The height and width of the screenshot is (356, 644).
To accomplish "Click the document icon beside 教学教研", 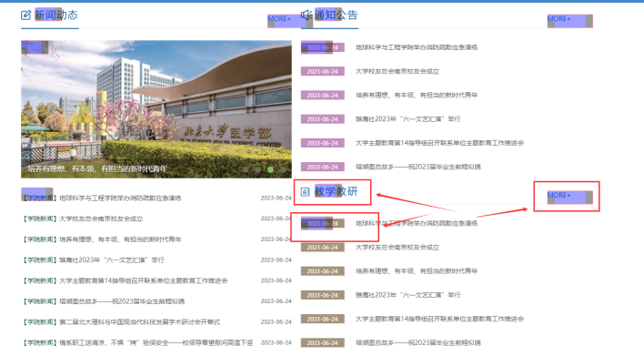I will (305, 191).
